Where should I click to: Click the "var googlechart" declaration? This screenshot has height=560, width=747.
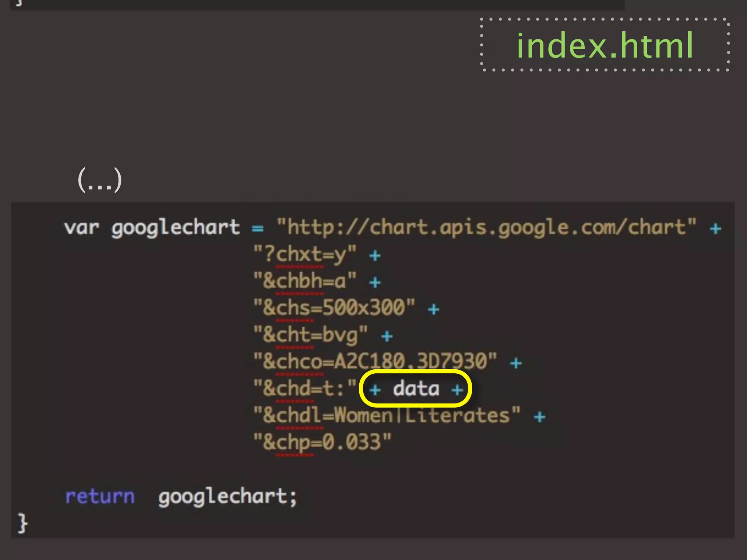click(x=152, y=228)
